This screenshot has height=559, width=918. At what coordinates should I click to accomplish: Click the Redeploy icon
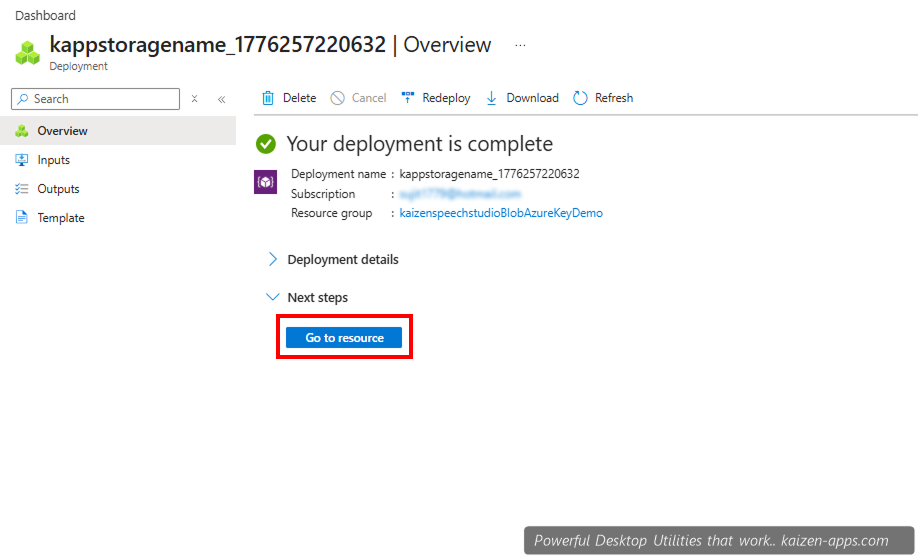[x=407, y=98]
